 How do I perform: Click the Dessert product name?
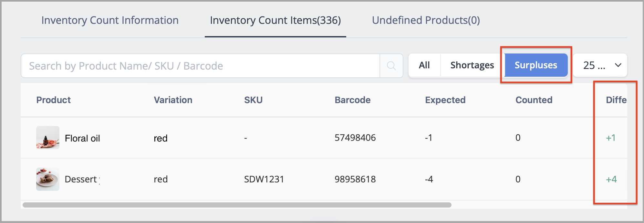pyautogui.click(x=81, y=179)
